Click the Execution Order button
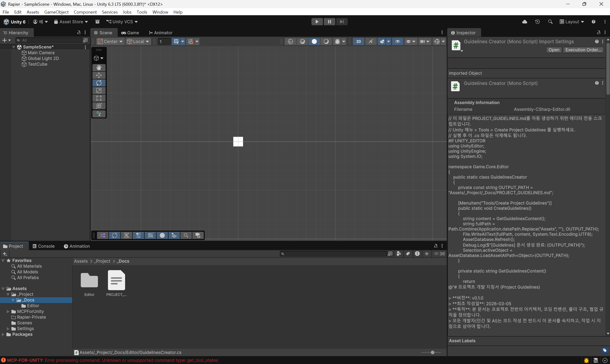The image size is (610, 364). (x=583, y=50)
